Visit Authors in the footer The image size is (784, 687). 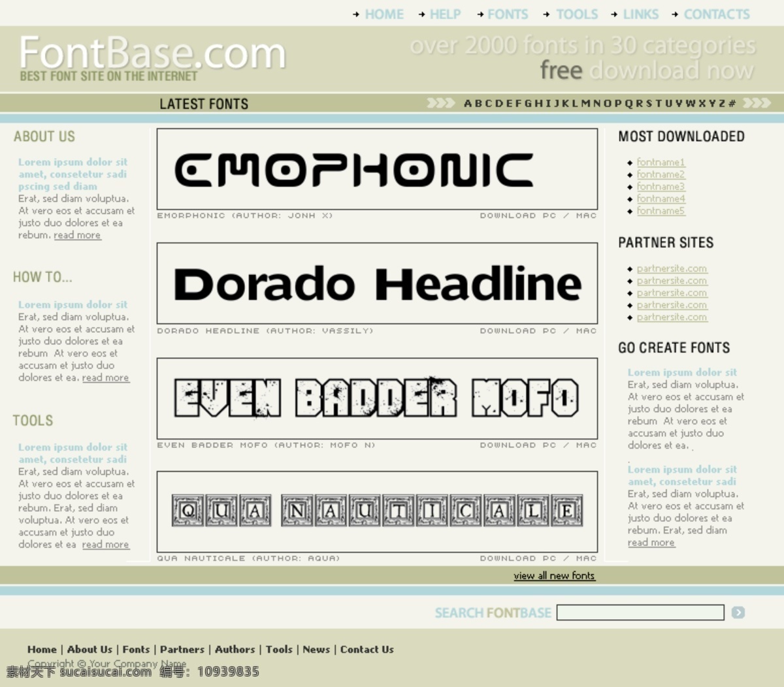click(x=235, y=649)
